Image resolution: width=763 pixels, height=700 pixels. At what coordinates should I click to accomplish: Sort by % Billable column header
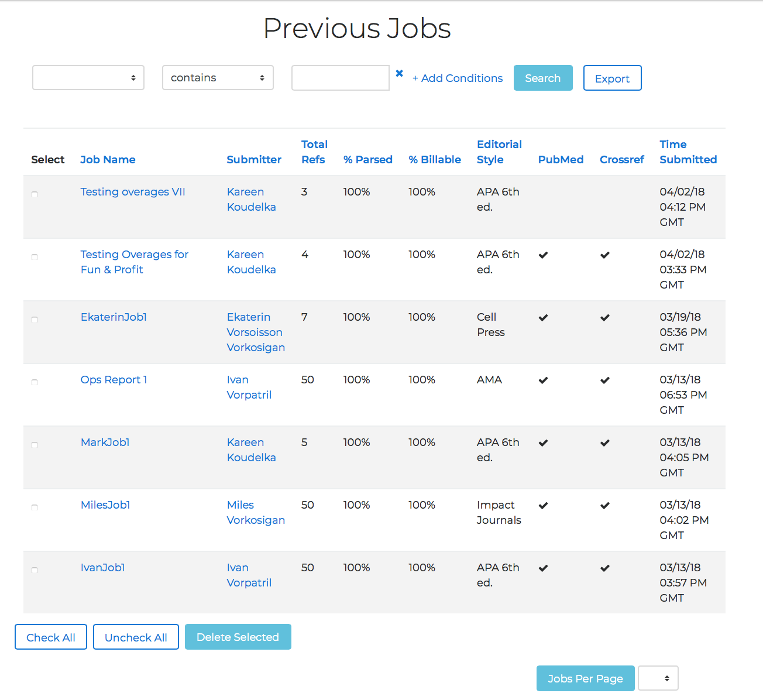(x=435, y=160)
